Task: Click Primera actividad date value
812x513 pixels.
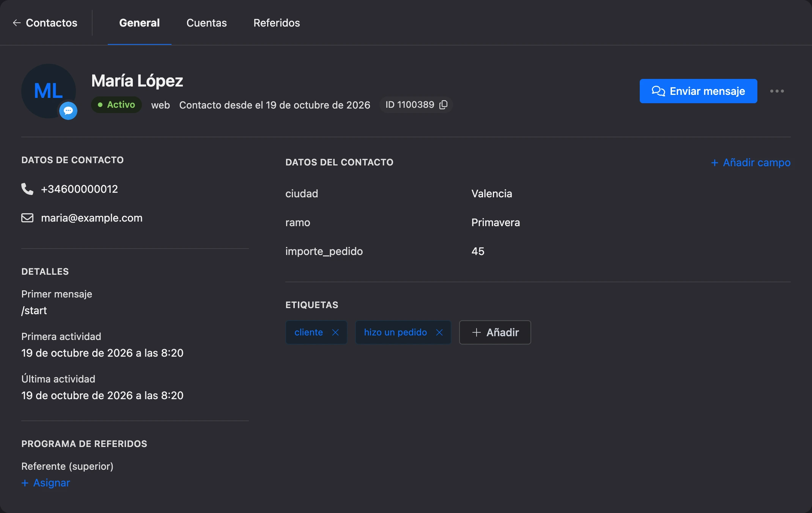Action: [x=102, y=353]
